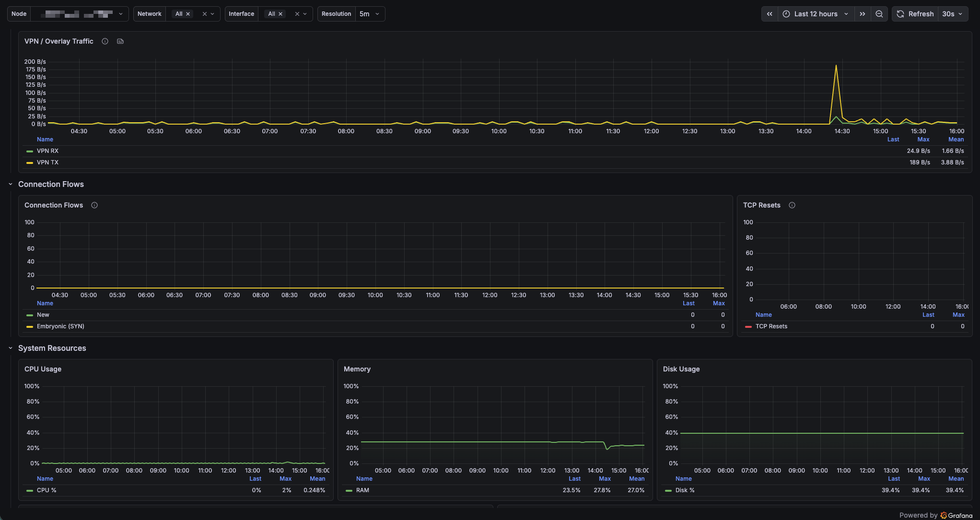This screenshot has height=520, width=980.
Task: Open VPN / Overlay Traffic info icon
Action: pyautogui.click(x=105, y=41)
